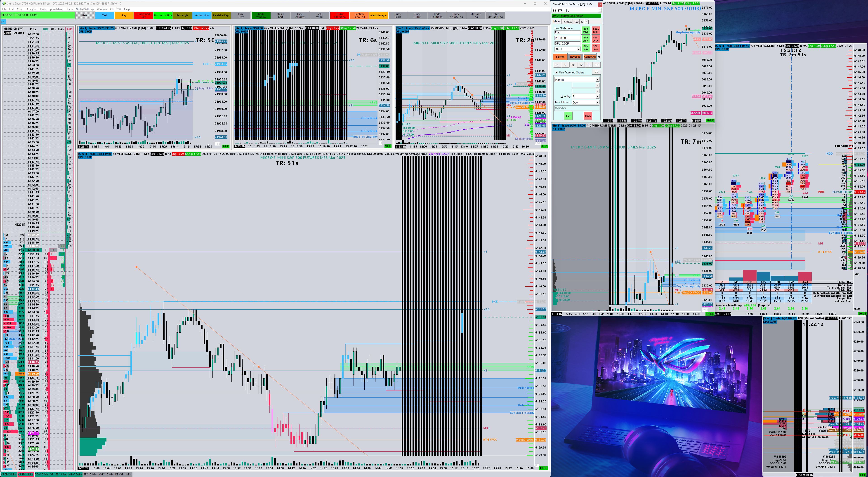Open the Alert Manager
868x477 pixels.
tap(378, 16)
